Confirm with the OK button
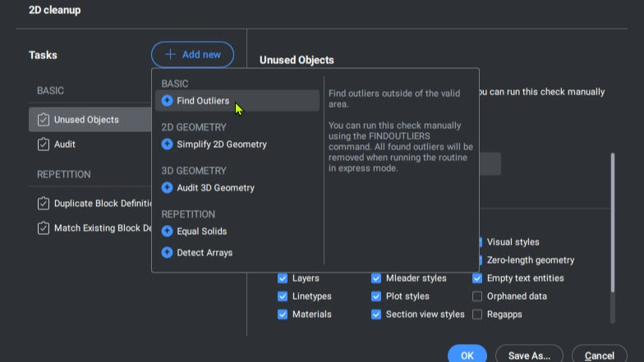644x362 pixels. 467,355
